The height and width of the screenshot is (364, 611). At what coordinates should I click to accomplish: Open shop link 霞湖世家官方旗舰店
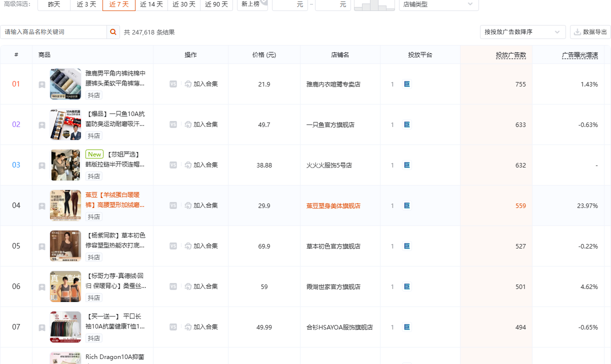[333, 286]
